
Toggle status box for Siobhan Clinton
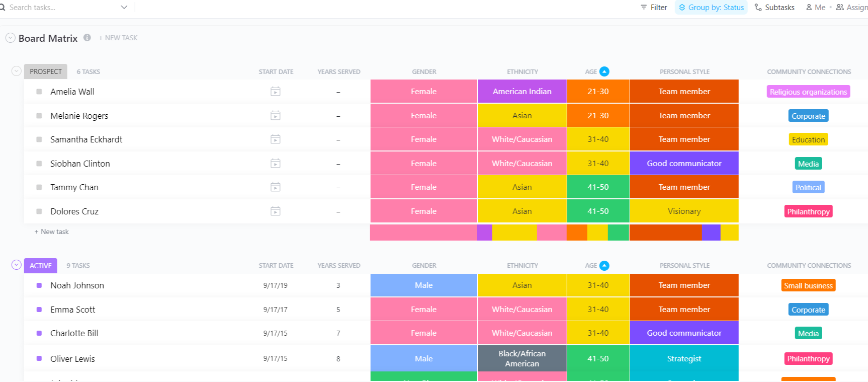tap(39, 164)
